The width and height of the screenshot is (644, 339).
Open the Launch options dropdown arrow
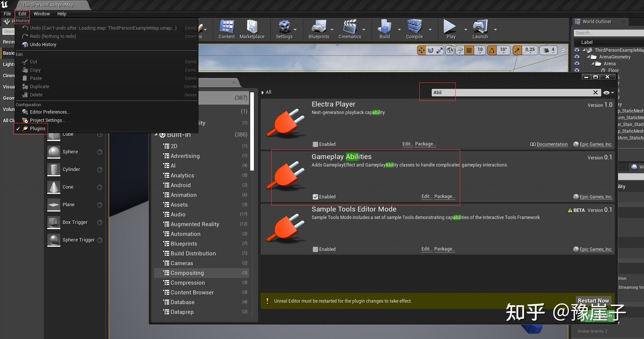click(495, 30)
